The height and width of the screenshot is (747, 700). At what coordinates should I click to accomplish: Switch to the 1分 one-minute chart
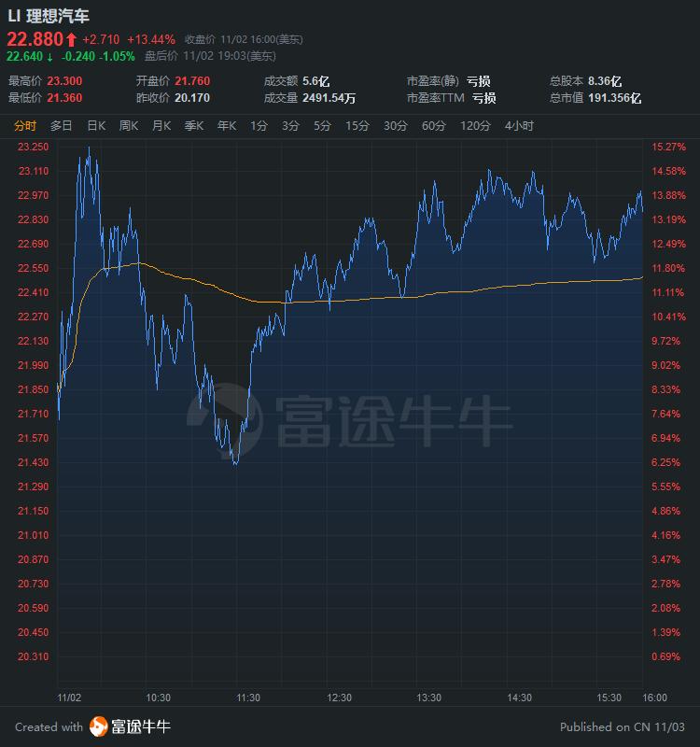point(259,126)
